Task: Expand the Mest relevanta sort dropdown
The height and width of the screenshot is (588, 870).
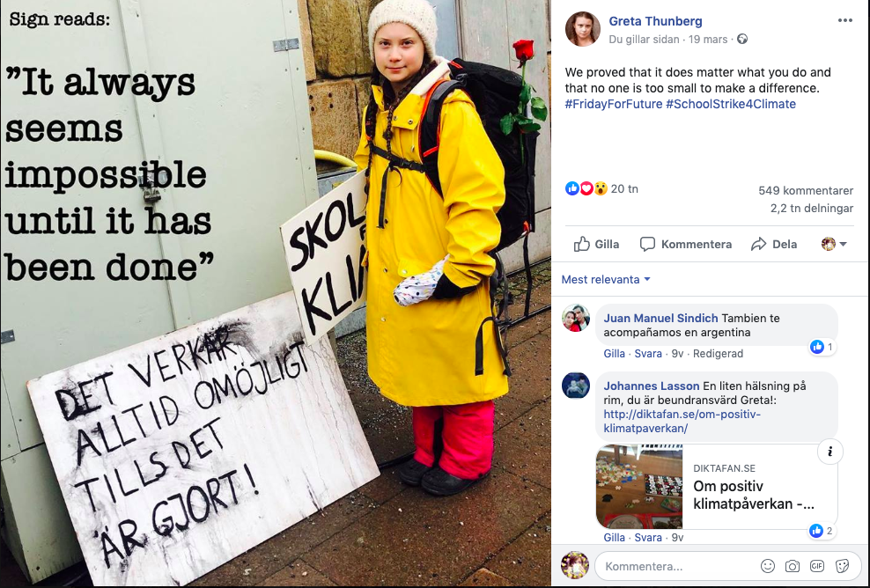Action: (x=605, y=280)
